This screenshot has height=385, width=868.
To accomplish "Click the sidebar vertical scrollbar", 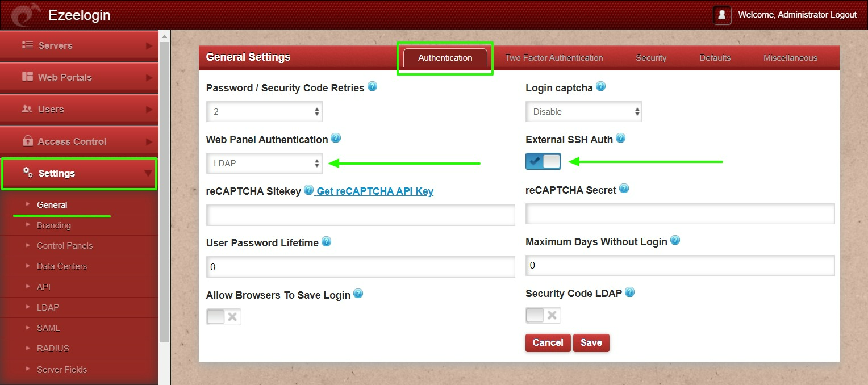I will (165, 192).
